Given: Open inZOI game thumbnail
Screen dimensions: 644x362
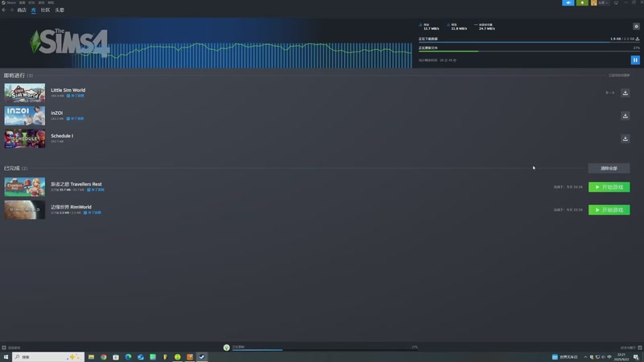Looking at the screenshot, I should pos(25,116).
